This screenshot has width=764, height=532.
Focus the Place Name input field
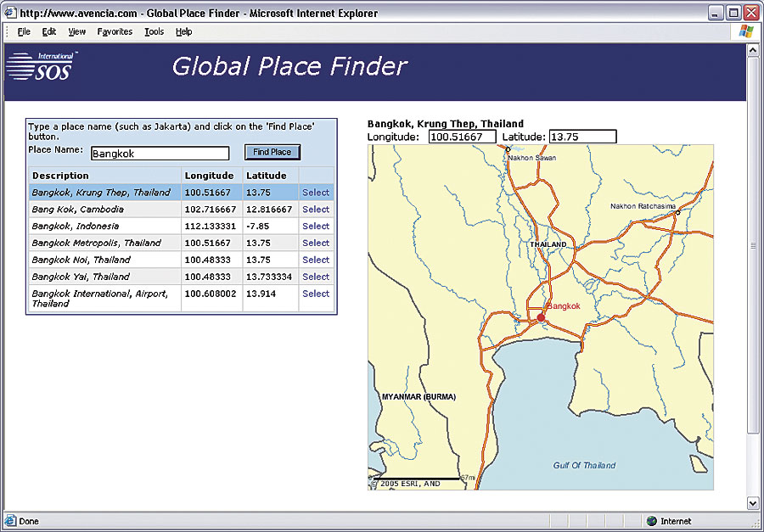(x=160, y=154)
